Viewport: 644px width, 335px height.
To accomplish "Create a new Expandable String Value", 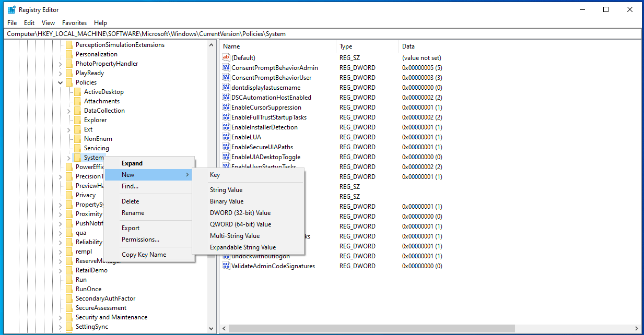I will click(x=248, y=247).
